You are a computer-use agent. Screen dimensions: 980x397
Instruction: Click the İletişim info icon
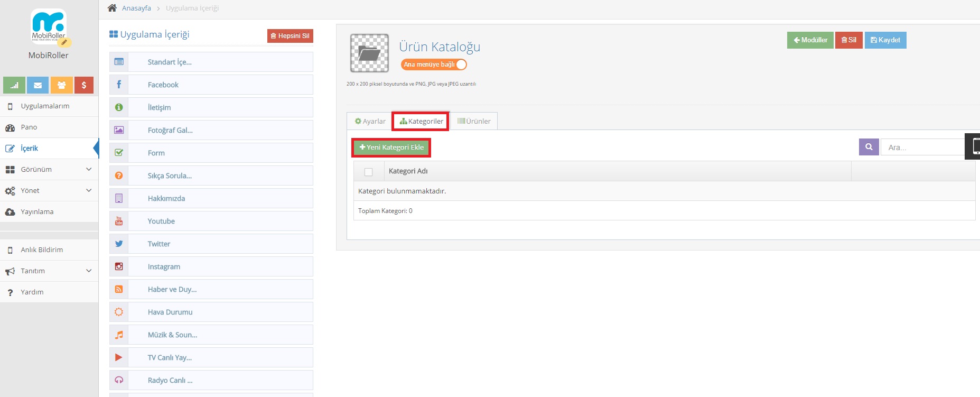119,107
